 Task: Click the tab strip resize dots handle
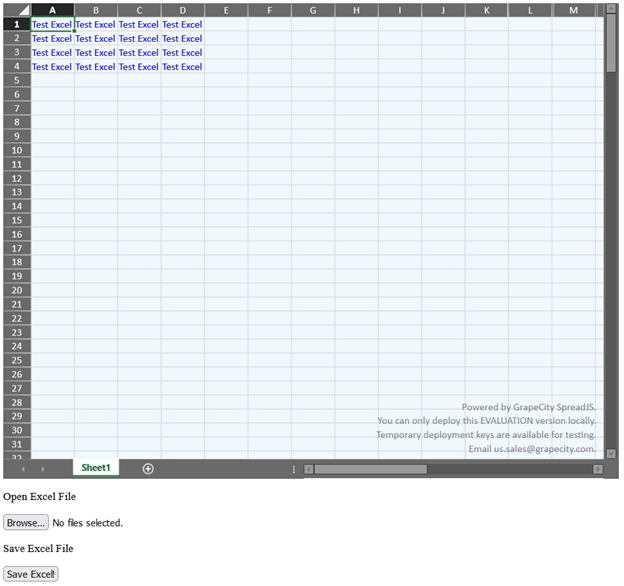pos(294,469)
